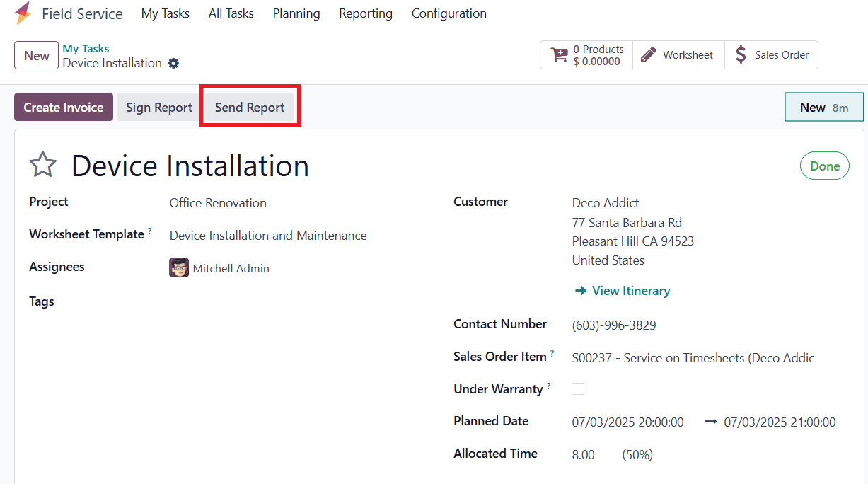Click the help mark beside Worksheet Template
The height and width of the screenshot is (484, 868).
coord(150,231)
